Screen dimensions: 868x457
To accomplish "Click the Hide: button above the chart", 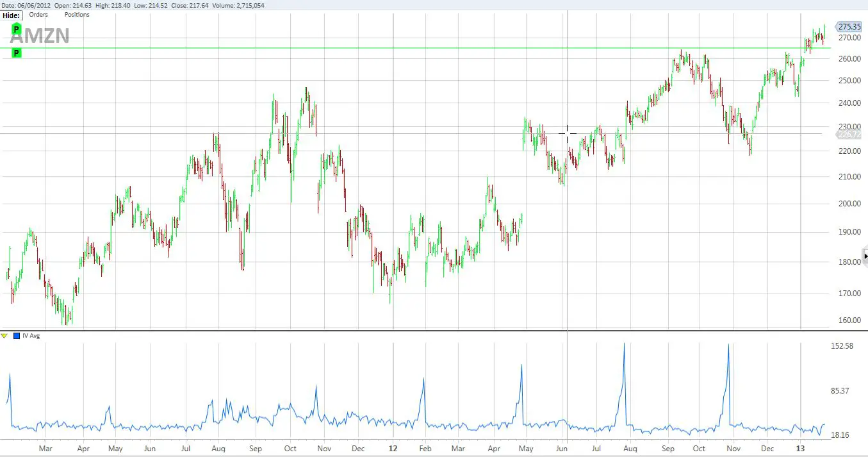I will 12,15.
